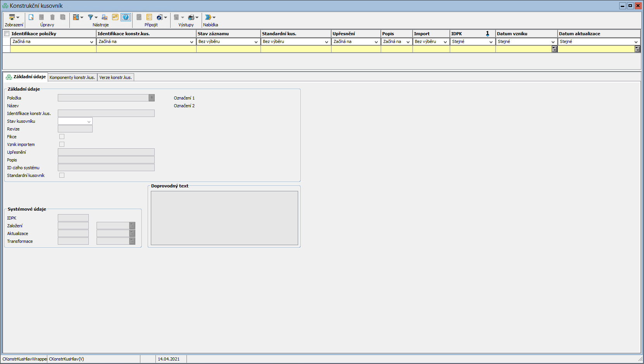Open the filter funnel tool

click(x=90, y=17)
